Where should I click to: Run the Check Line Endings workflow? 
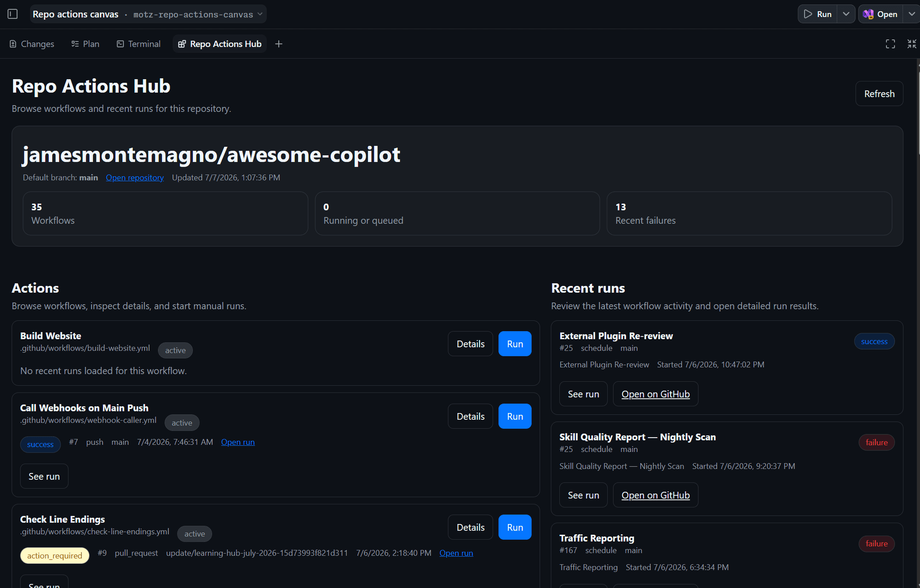(515, 527)
